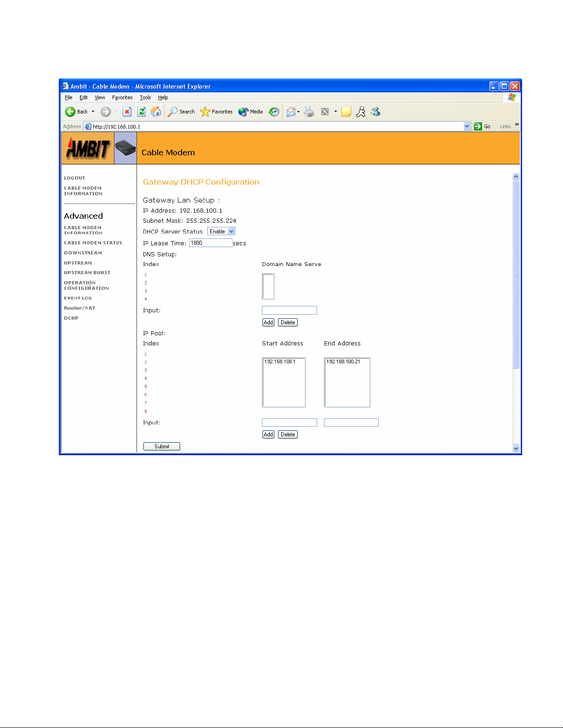Image resolution: width=563 pixels, height=728 pixels.
Task: Click the Mail envelope icon
Action: click(x=290, y=112)
